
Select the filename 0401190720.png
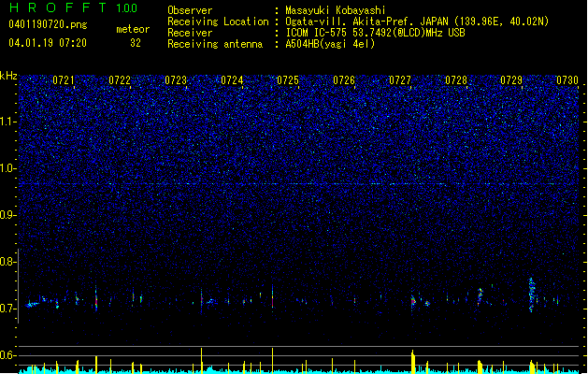pyautogui.click(x=48, y=24)
